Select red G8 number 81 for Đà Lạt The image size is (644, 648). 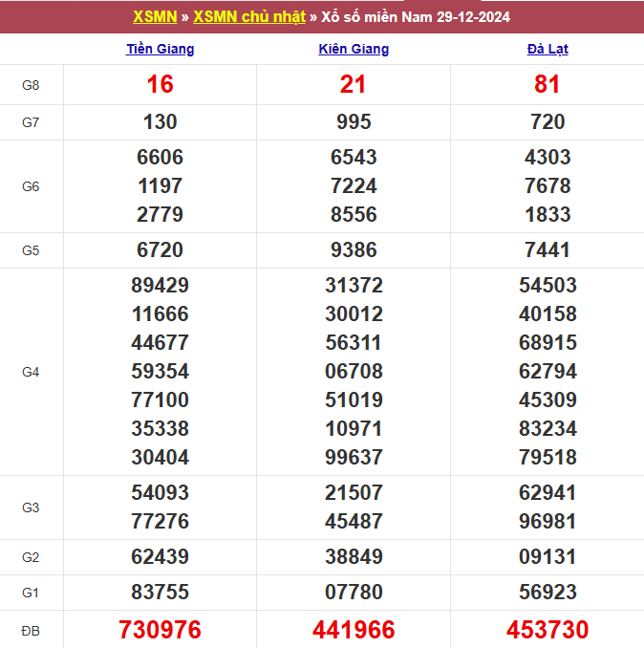[x=547, y=85]
